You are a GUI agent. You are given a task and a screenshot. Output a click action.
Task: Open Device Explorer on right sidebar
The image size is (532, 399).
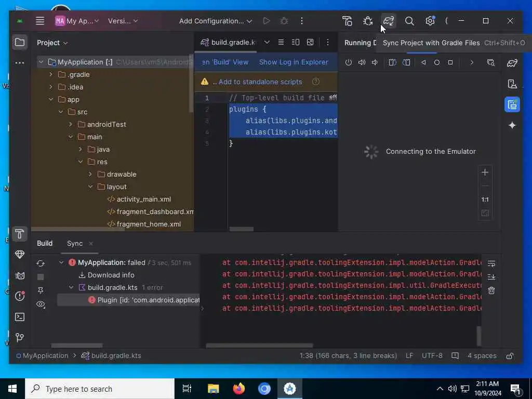click(512, 84)
